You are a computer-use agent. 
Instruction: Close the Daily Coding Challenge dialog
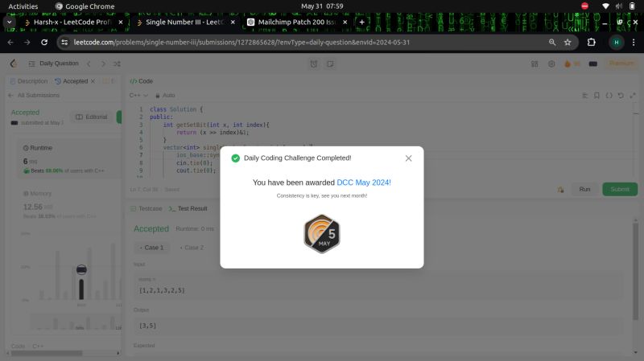tap(408, 158)
